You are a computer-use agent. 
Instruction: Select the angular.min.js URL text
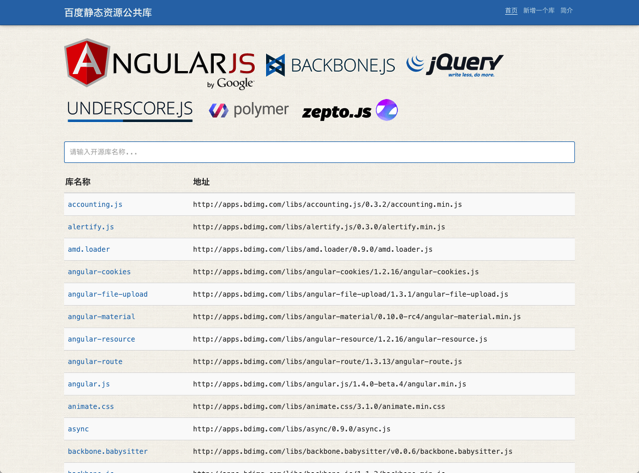click(x=329, y=384)
